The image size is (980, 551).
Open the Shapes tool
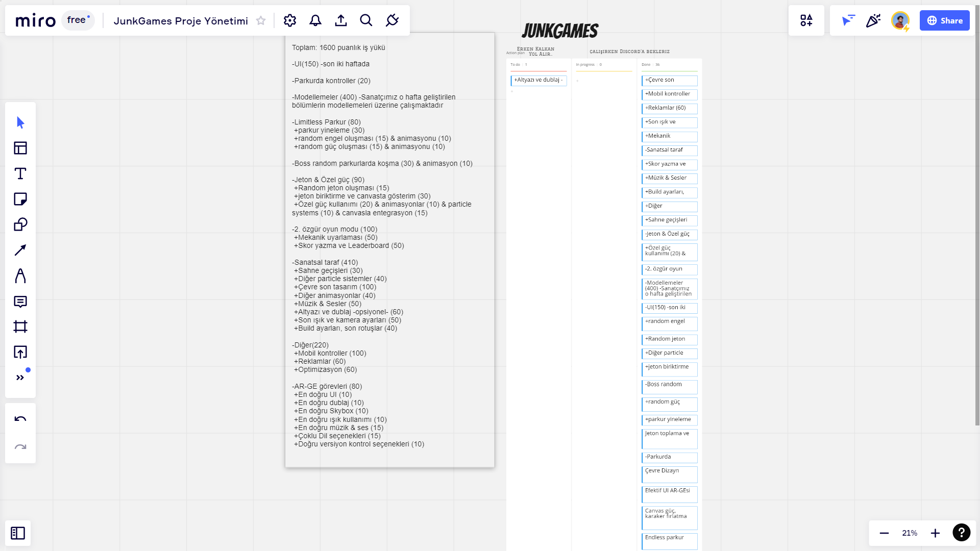click(20, 224)
